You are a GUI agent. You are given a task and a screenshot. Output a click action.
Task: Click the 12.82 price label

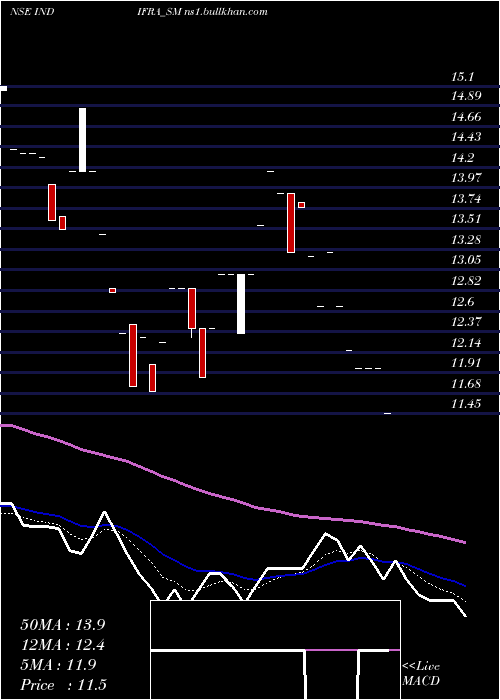pyautogui.click(x=466, y=281)
